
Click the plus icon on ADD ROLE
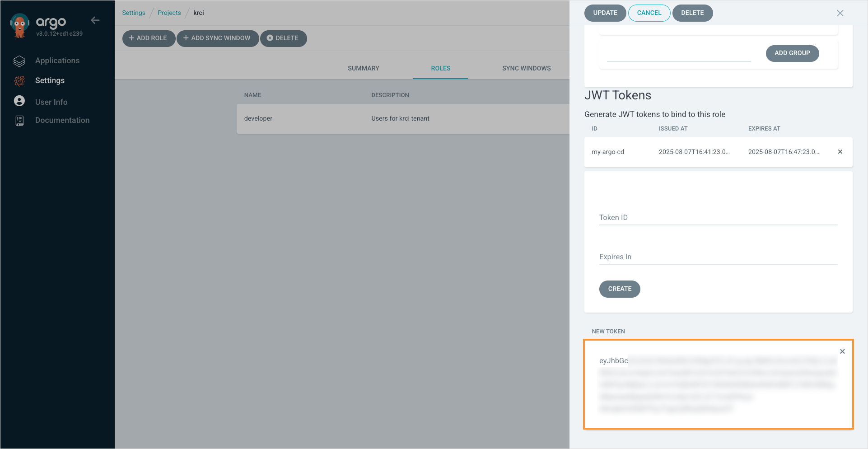click(131, 38)
